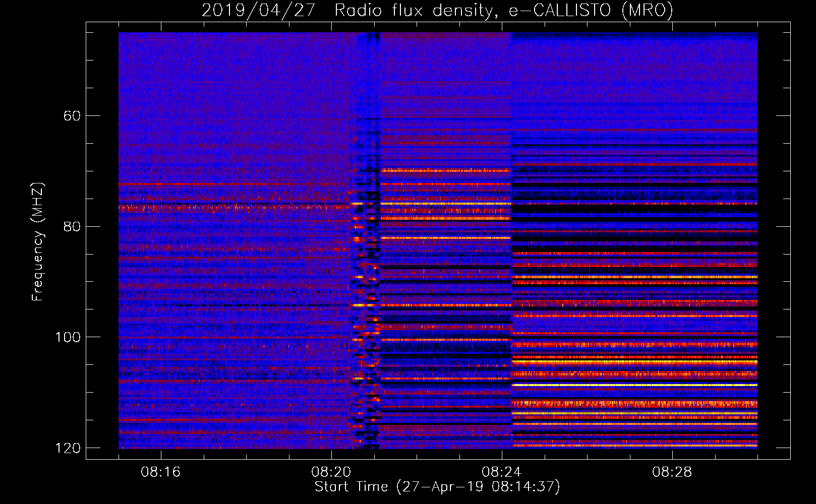Click the '80' frequency tick label

point(72,226)
